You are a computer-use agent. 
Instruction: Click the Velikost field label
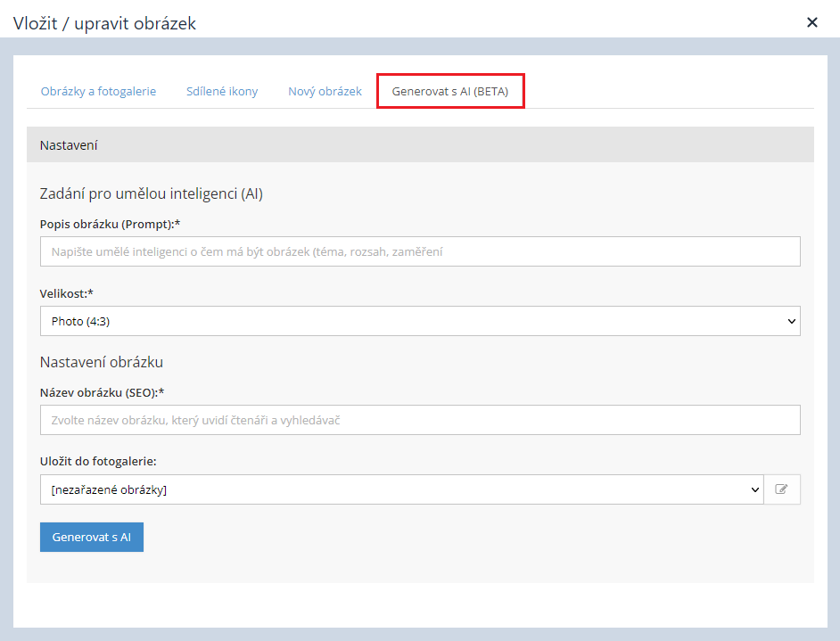point(63,293)
